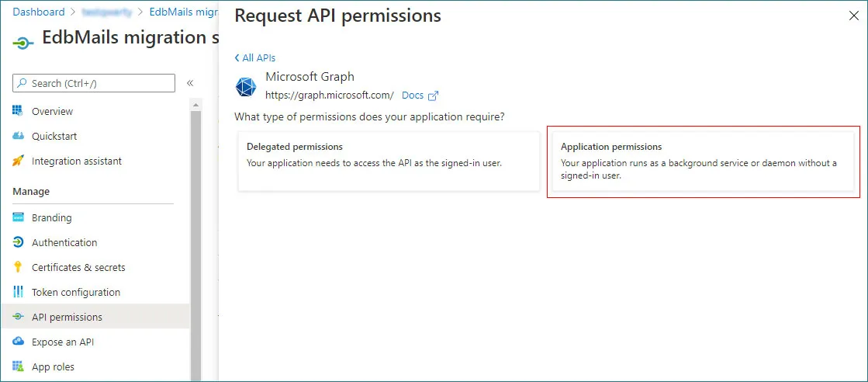
Task: Click the Manage section heading
Action: pos(31,191)
